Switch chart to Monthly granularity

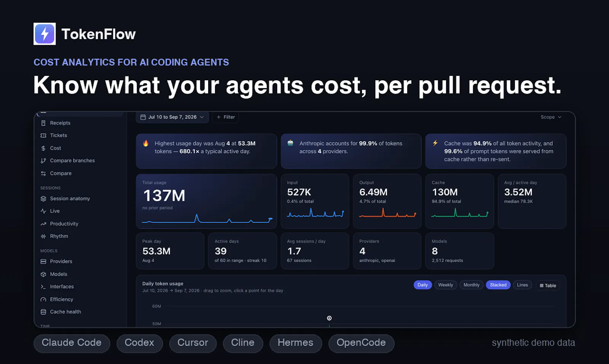[471, 285]
